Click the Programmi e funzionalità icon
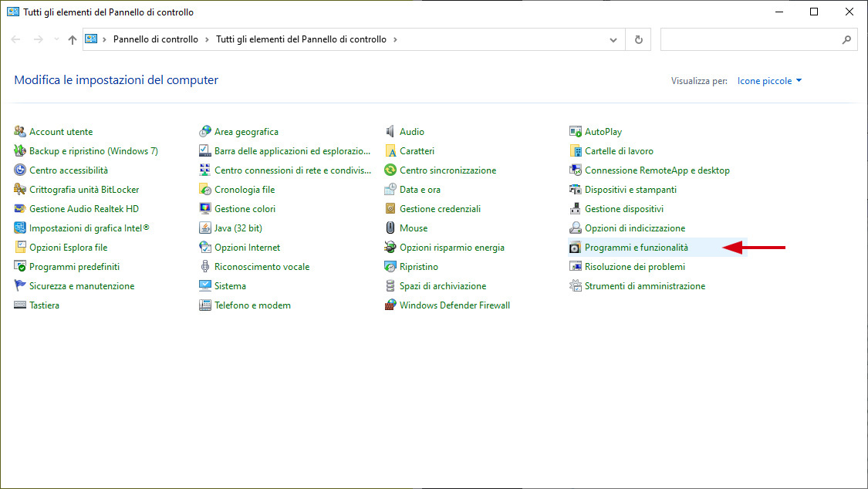The width and height of the screenshot is (868, 489). pyautogui.click(x=575, y=248)
